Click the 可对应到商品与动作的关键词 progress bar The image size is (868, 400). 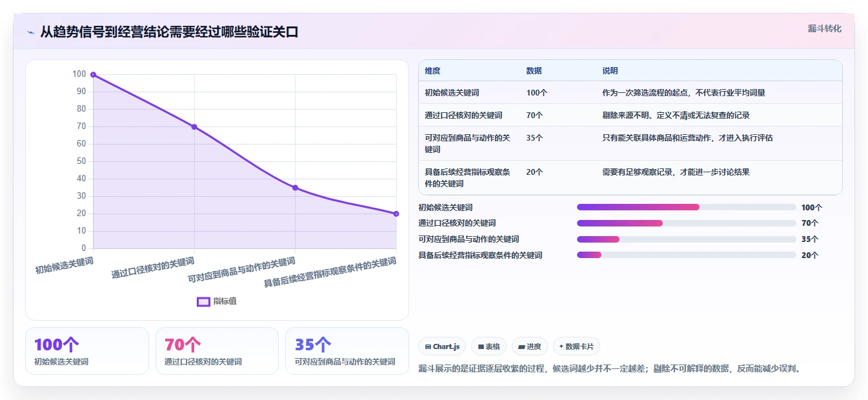click(687, 239)
